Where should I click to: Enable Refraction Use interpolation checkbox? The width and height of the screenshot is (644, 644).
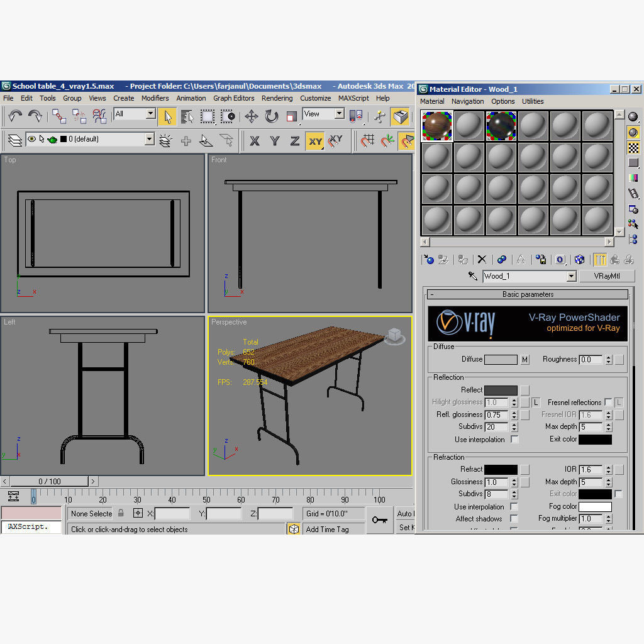tap(514, 506)
